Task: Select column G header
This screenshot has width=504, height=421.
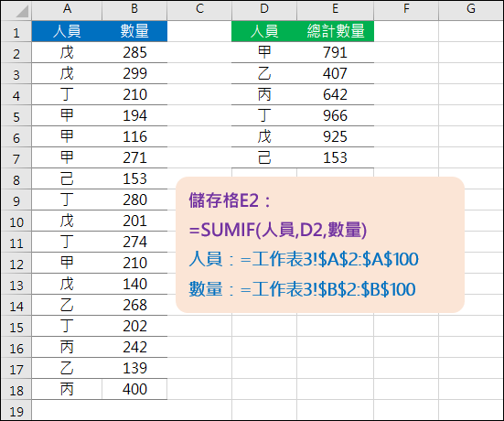Action: tap(471, 10)
